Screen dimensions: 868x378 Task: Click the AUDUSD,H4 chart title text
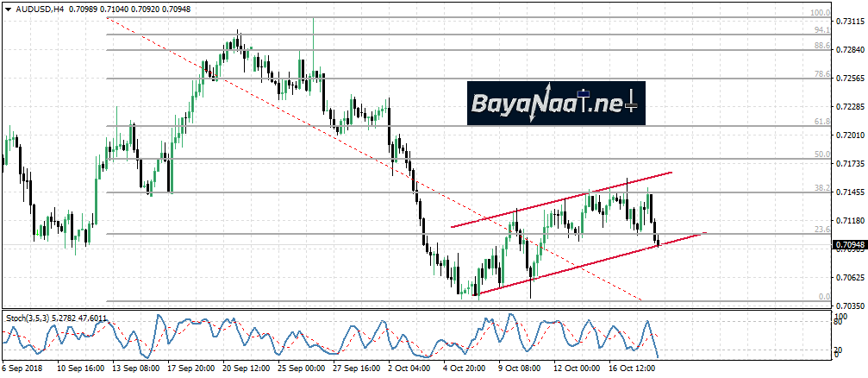[40, 9]
